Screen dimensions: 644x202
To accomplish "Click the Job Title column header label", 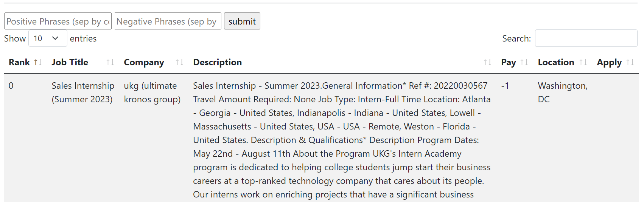I will click(70, 62).
